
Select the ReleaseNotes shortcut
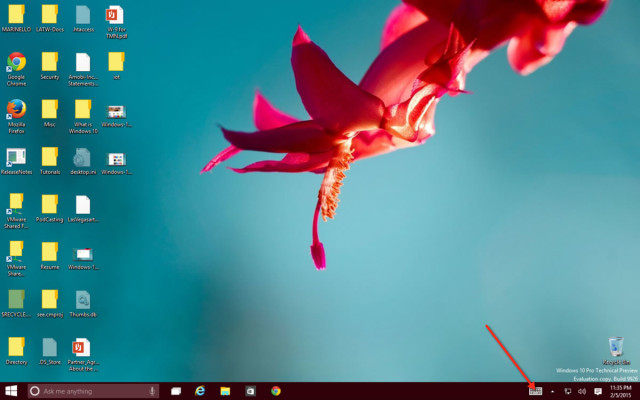coord(16,161)
